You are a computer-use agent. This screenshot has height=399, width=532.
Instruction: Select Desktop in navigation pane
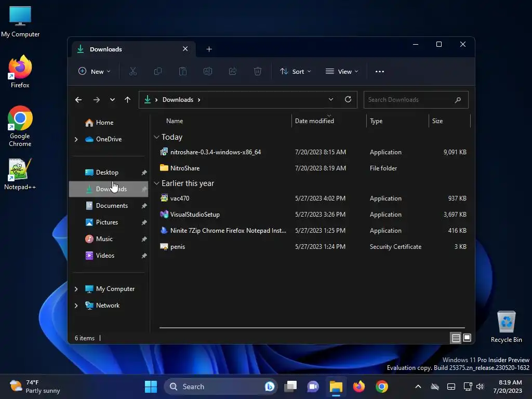109,172
